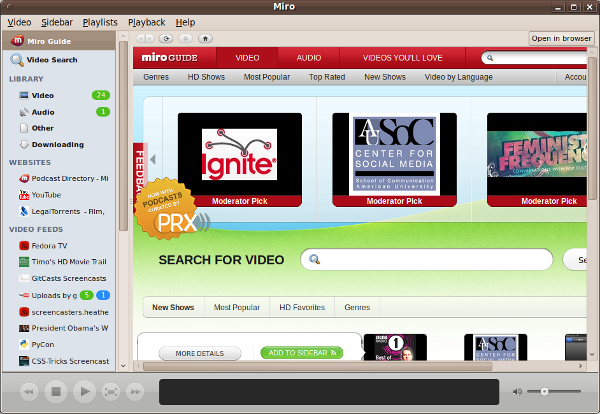Click the sidebar scroll down arrow
The width and height of the screenshot is (600, 414).
(123, 365)
